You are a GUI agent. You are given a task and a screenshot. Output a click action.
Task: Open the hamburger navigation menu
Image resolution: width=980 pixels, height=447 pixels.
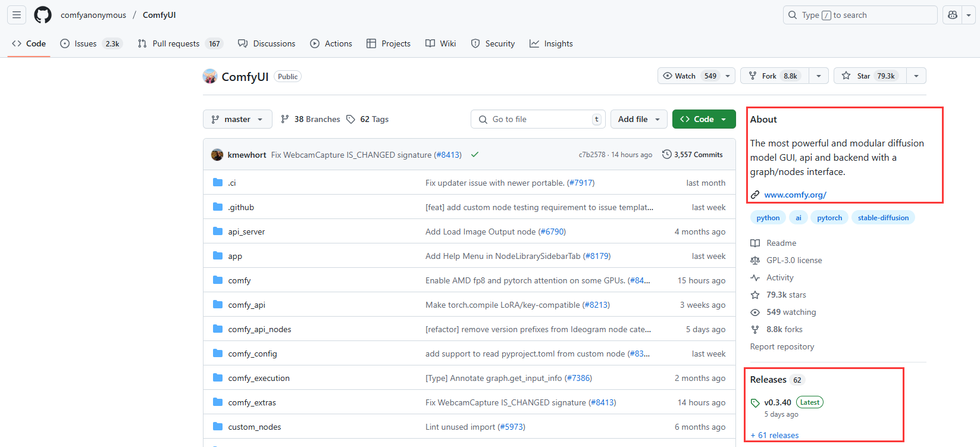coord(17,15)
